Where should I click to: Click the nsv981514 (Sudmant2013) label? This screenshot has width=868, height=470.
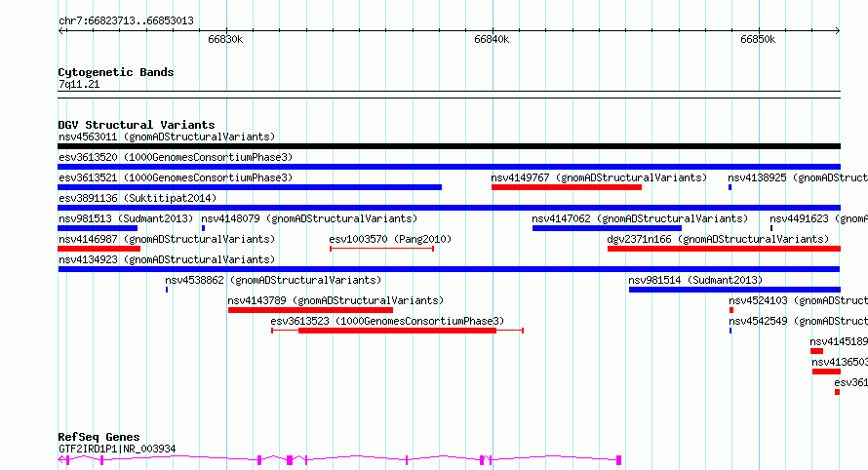[695, 280]
